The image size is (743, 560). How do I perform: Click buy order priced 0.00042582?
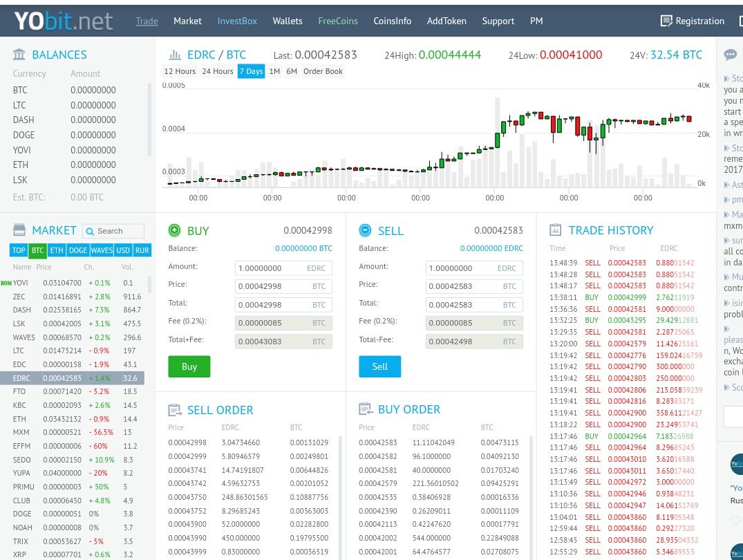[441, 456]
